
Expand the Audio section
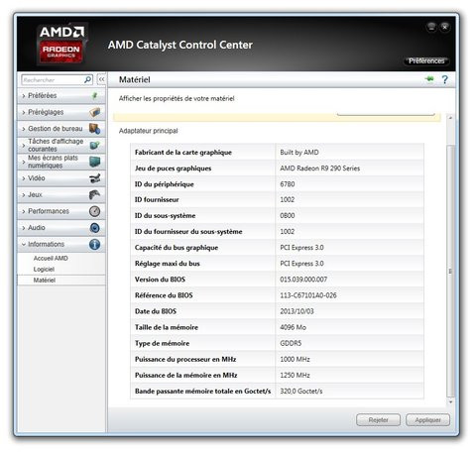(61, 228)
